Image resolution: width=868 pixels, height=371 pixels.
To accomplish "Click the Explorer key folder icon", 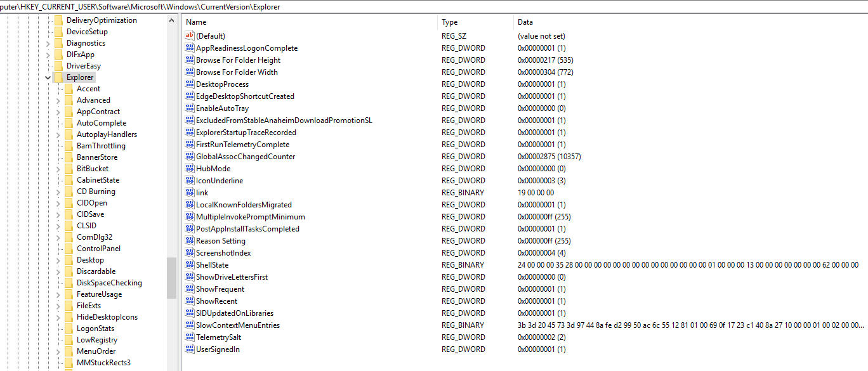I will [58, 77].
